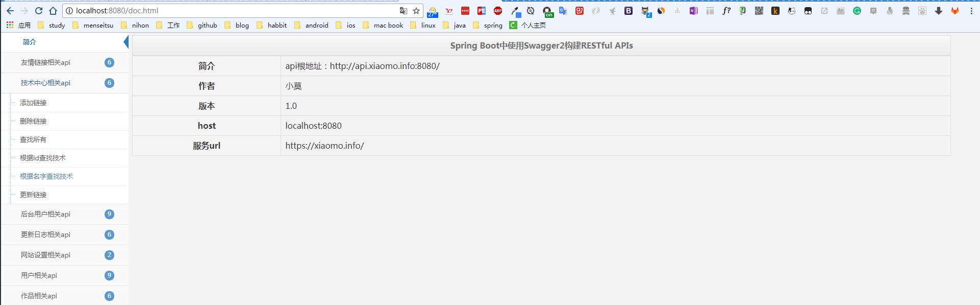This screenshot has height=305, width=980.
Task: Click the site info icon in address bar
Action: pos(70,11)
